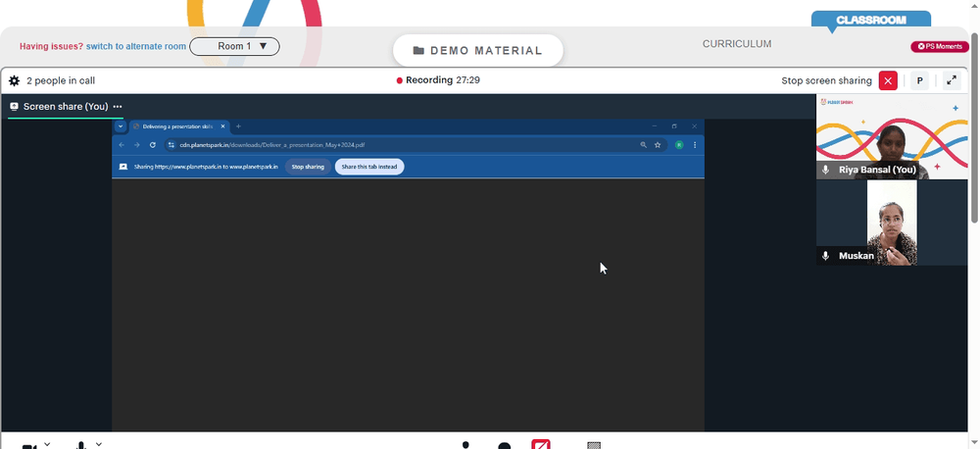Click the 2 people in call label
Screen dimensions: 980x449
[61, 80]
